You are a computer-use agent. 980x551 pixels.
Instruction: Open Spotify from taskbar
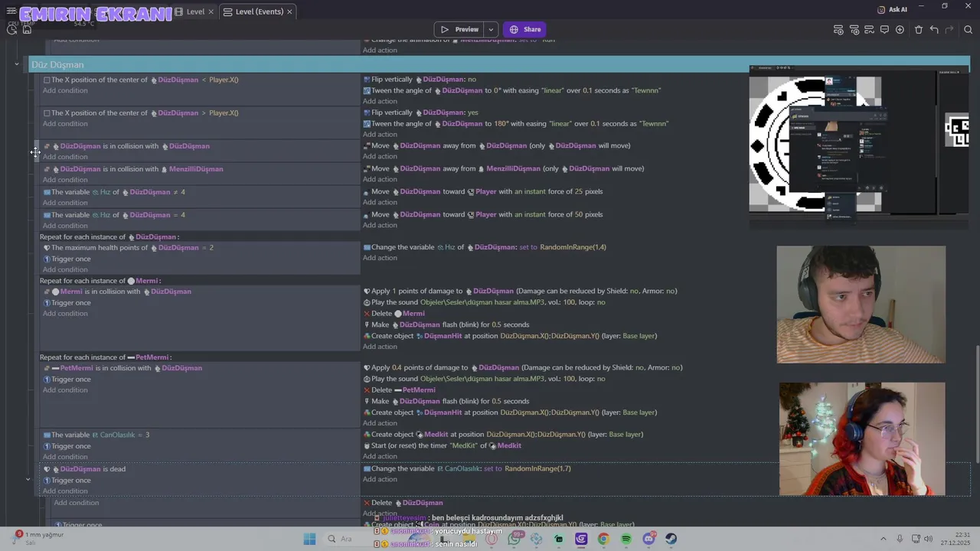[x=626, y=539]
